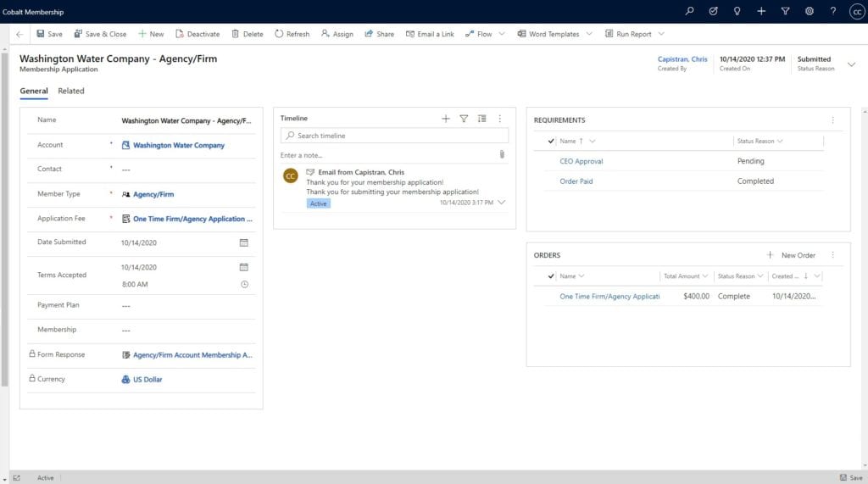This screenshot has width=868, height=484.
Task: Open Orders Created column dropdown
Action: pos(817,276)
